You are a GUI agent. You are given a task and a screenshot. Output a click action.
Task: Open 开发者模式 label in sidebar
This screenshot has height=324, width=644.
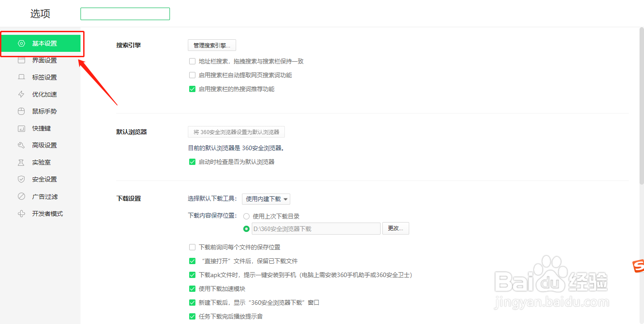coord(47,214)
